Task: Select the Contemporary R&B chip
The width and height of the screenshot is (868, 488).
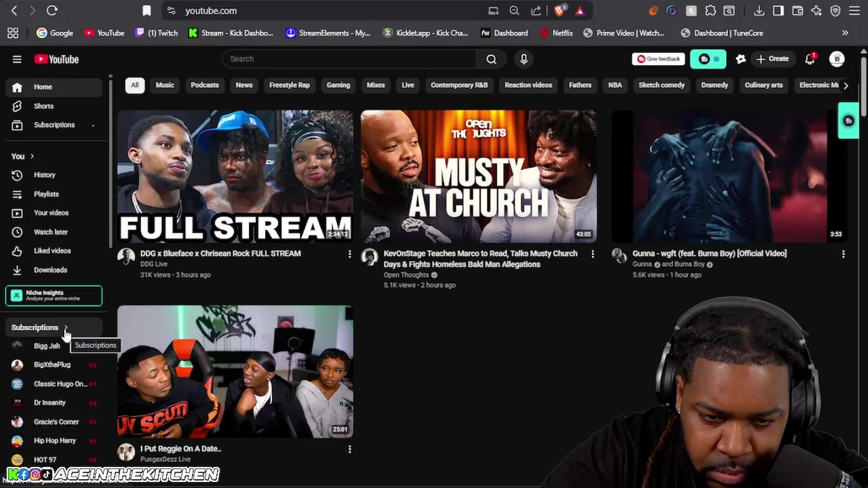Action: 459,85
